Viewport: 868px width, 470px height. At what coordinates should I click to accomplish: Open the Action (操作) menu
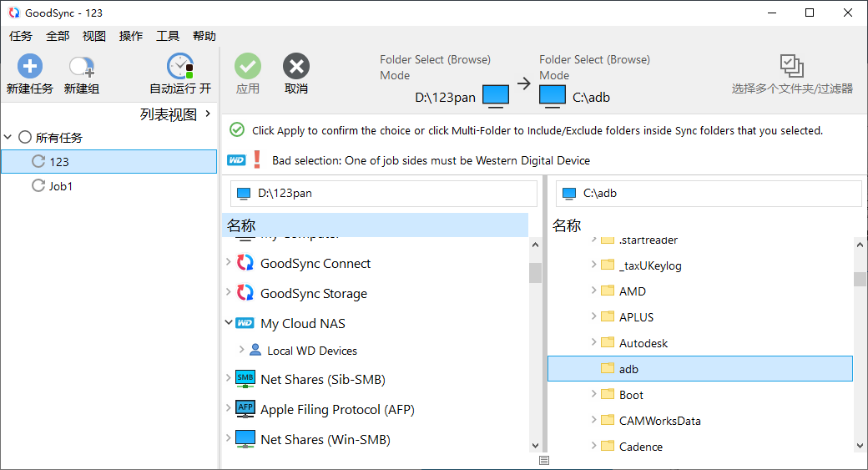pos(131,36)
